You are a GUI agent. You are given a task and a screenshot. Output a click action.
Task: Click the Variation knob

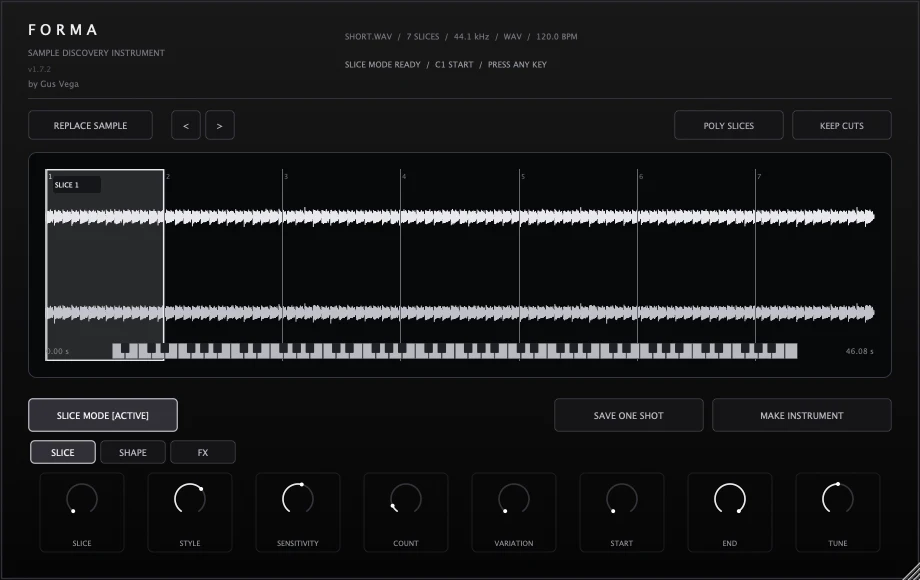[513, 499]
